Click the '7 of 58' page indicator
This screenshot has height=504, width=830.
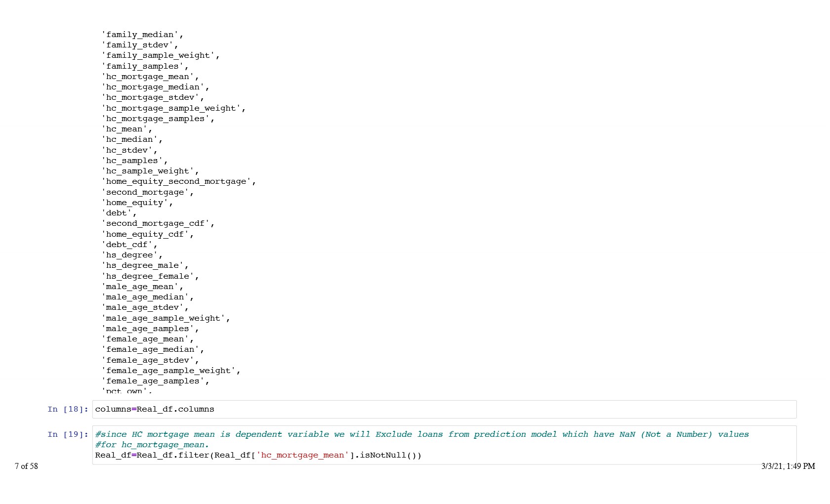coord(26,466)
